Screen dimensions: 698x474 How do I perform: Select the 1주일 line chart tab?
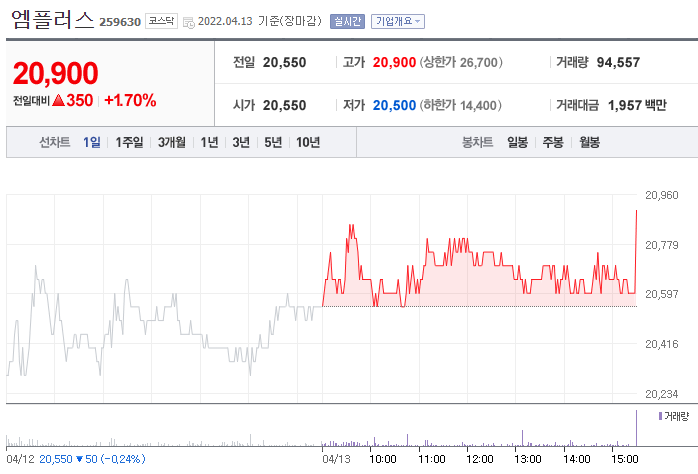pos(129,142)
